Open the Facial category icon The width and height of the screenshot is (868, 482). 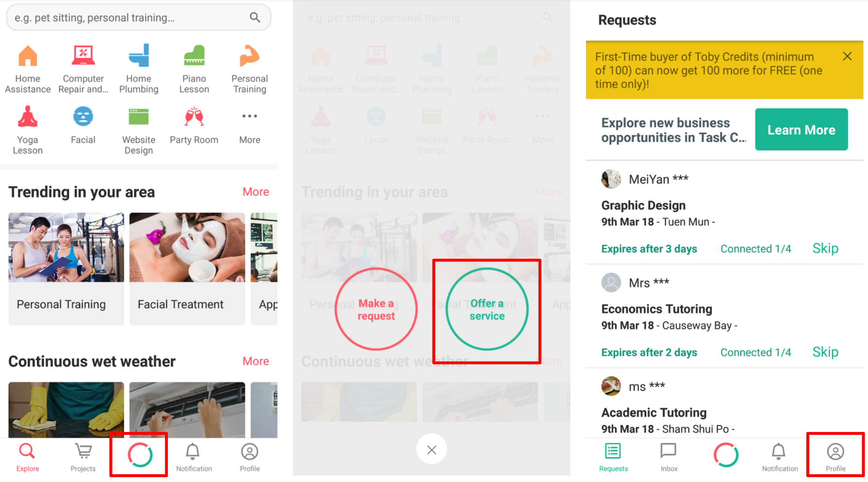point(83,117)
